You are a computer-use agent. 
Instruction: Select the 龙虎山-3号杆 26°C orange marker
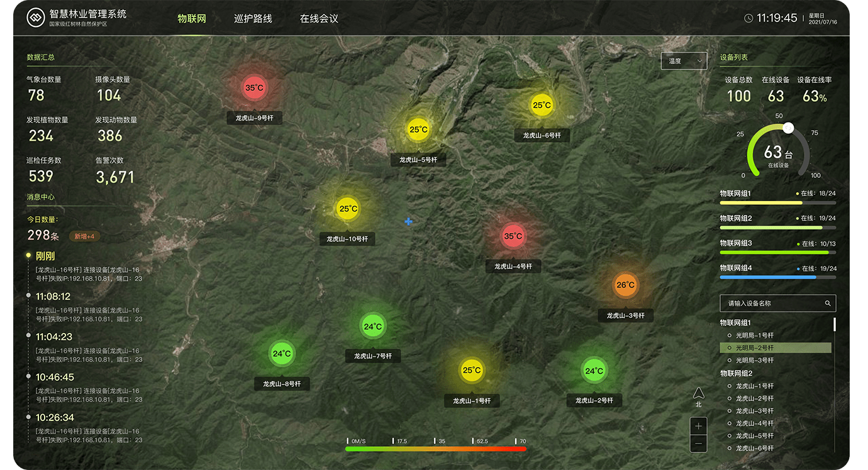(x=625, y=285)
